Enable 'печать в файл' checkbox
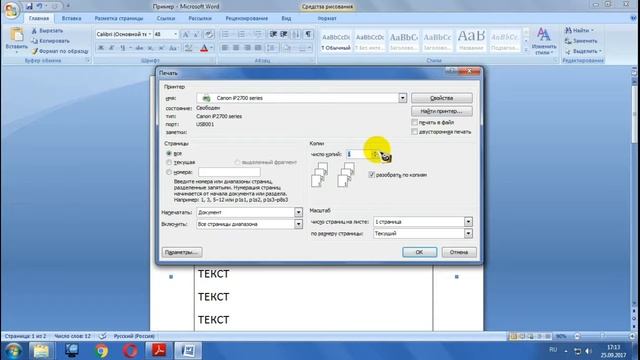Image resolution: width=640 pixels, height=360 pixels. tap(414, 122)
